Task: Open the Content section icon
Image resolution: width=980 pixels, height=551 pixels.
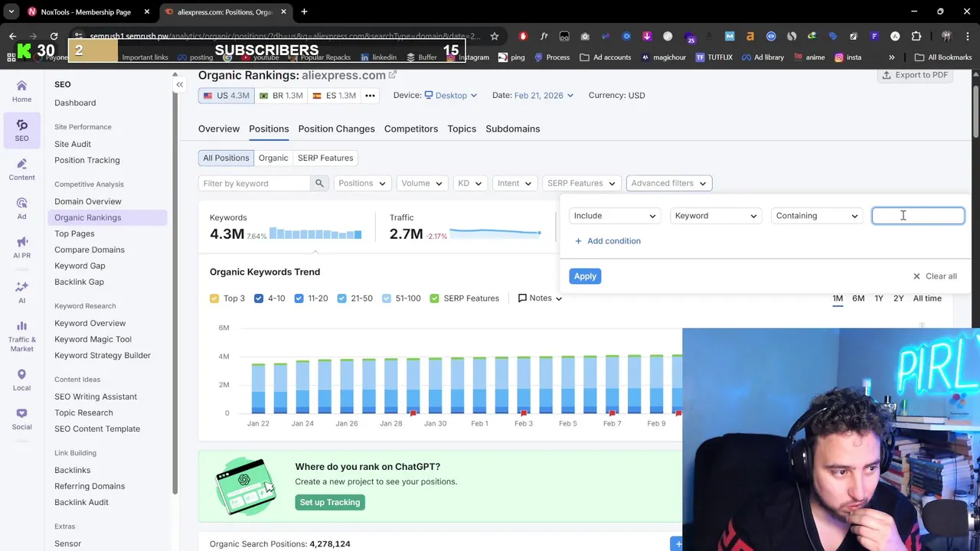Action: tap(21, 169)
